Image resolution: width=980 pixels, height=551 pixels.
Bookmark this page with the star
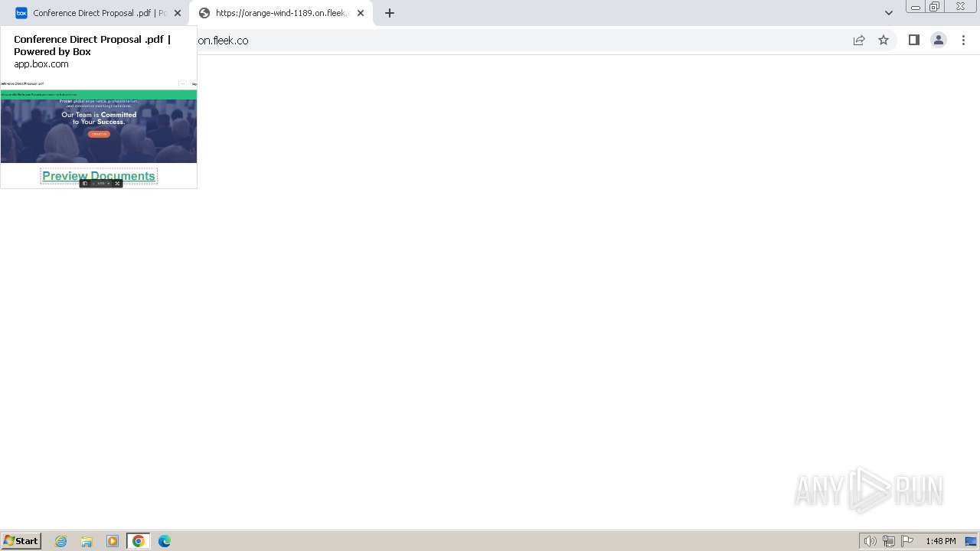pos(884,41)
